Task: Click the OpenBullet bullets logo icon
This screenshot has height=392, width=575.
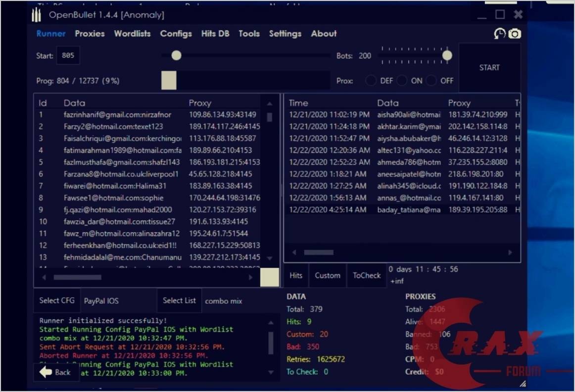Action: point(36,15)
